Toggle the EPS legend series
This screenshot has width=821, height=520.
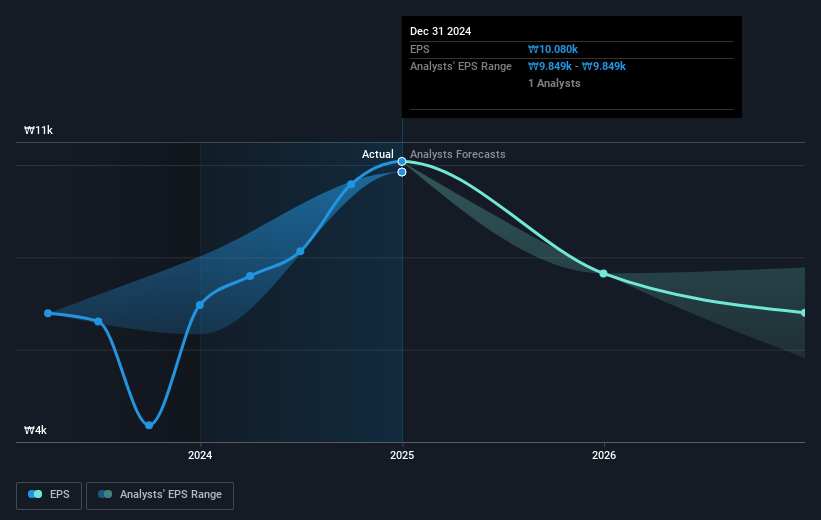click(49, 495)
